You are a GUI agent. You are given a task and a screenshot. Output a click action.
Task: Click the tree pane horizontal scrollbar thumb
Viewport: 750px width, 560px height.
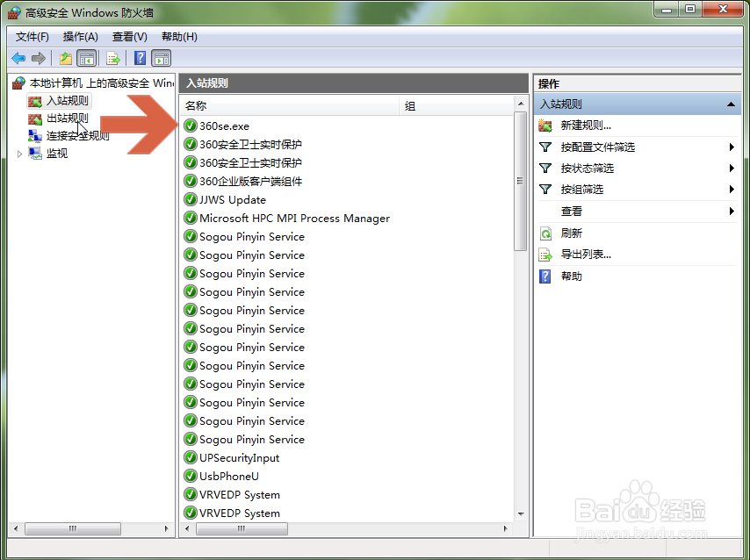click(x=73, y=528)
